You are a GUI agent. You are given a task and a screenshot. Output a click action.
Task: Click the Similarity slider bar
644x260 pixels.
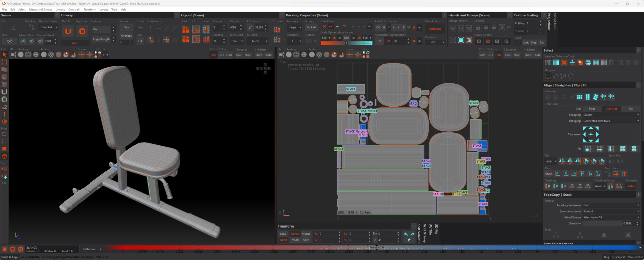[602, 223]
